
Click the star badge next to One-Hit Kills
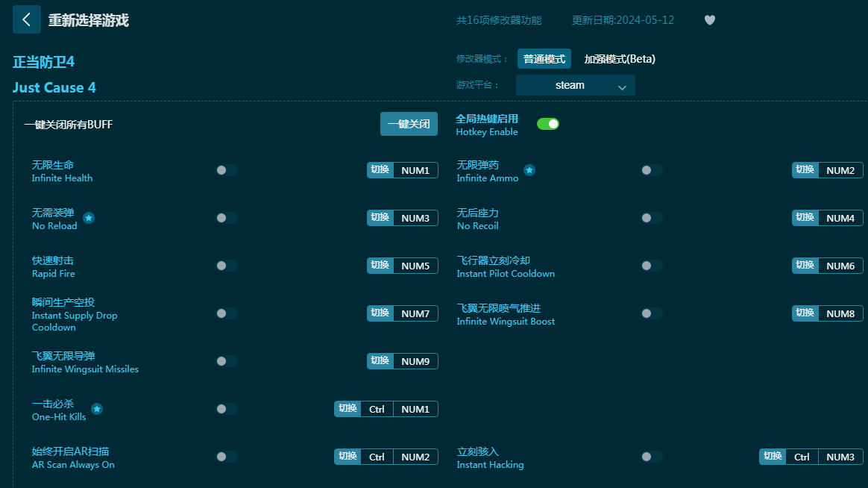(x=97, y=409)
